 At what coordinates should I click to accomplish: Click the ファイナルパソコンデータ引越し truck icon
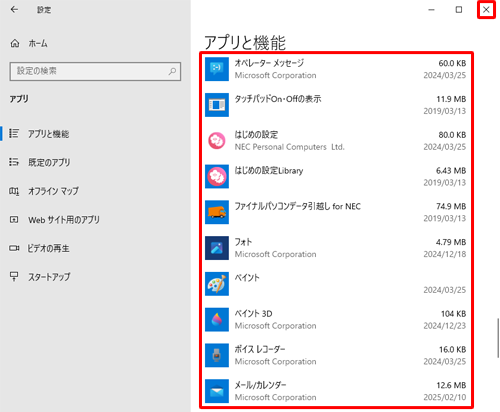tap(217, 212)
